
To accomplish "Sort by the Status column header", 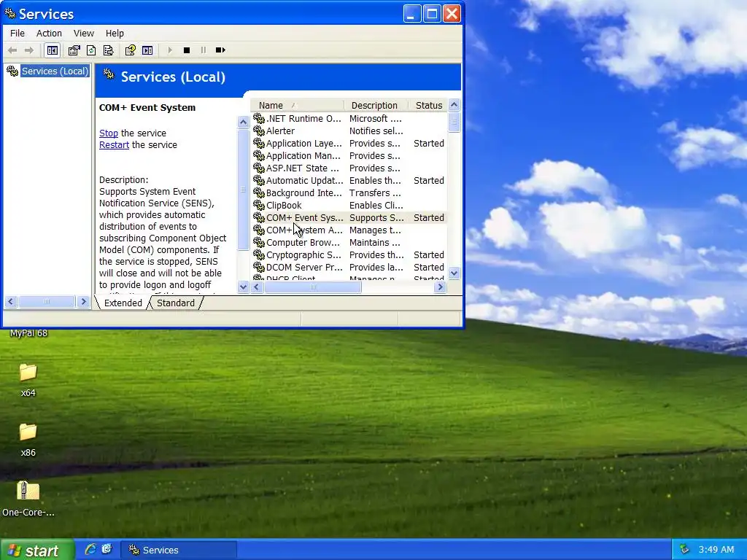I will [427, 105].
